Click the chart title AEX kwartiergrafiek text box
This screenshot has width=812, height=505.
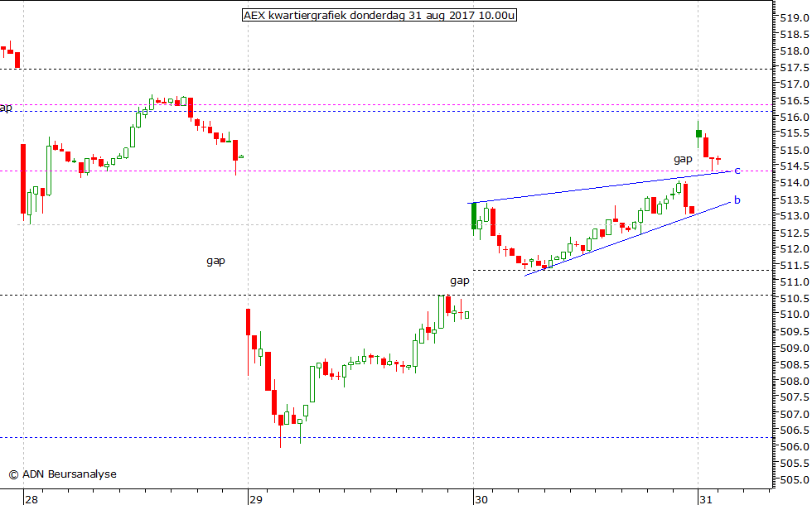click(x=379, y=15)
